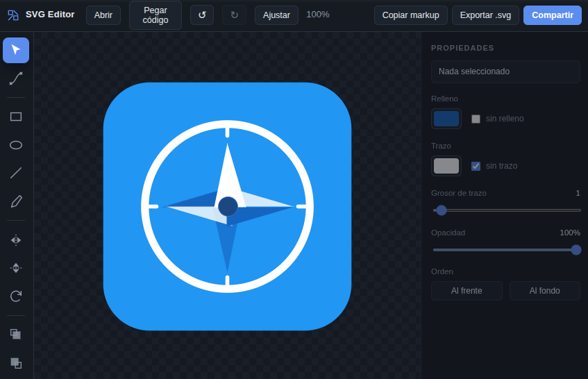Select the arrow selection tool
The width and height of the screenshot is (588, 379).
[16, 50]
